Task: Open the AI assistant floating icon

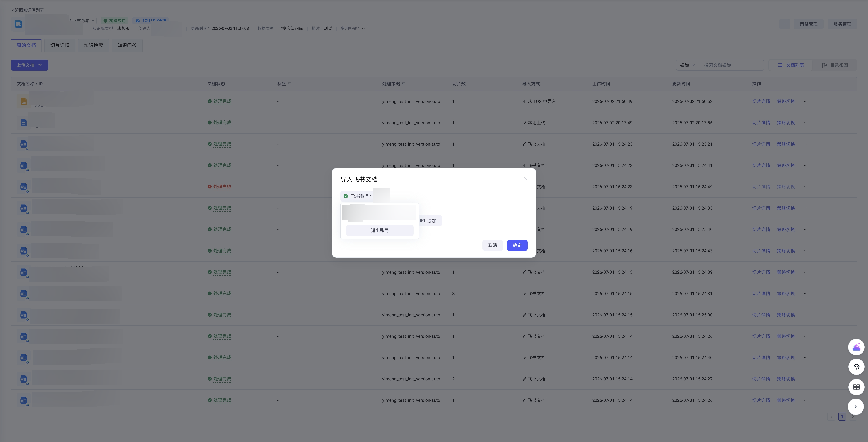Action: click(856, 347)
